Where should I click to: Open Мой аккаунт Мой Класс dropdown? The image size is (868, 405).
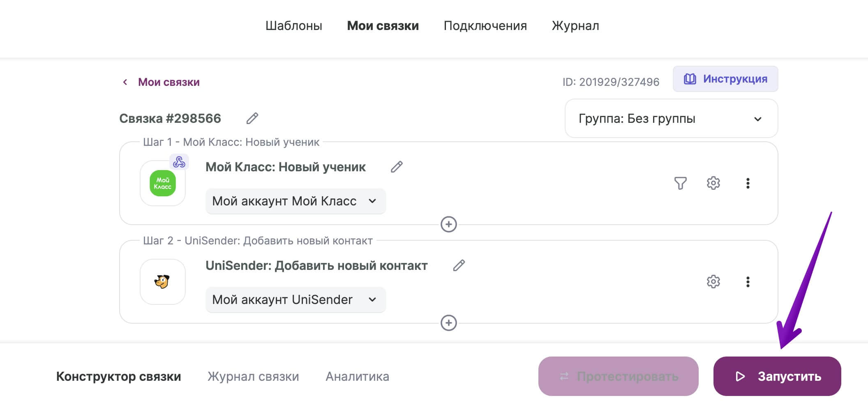tap(296, 201)
